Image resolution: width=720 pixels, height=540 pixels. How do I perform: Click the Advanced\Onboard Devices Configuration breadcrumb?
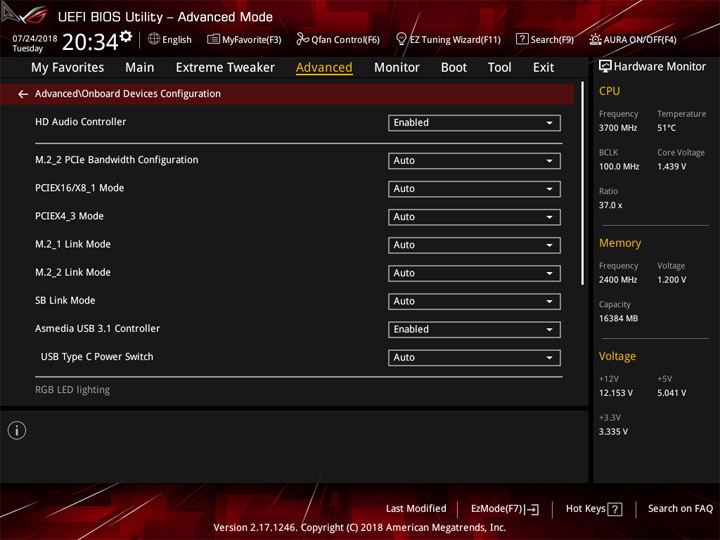[128, 94]
